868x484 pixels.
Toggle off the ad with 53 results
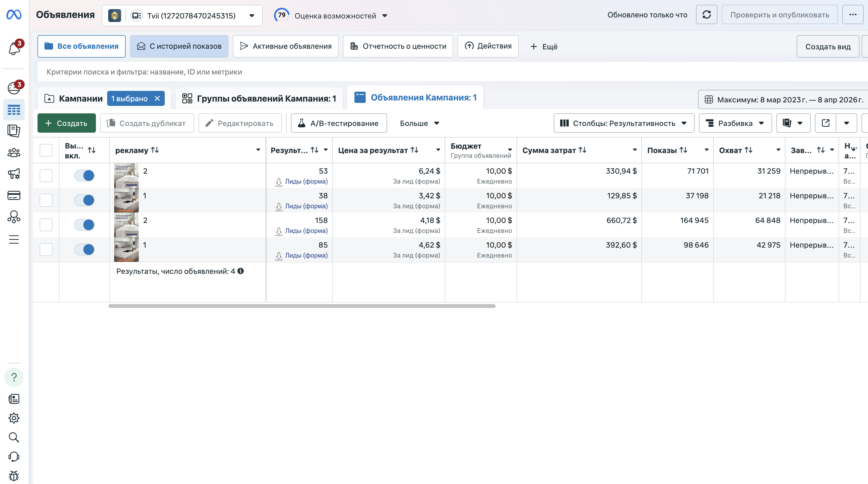point(84,175)
